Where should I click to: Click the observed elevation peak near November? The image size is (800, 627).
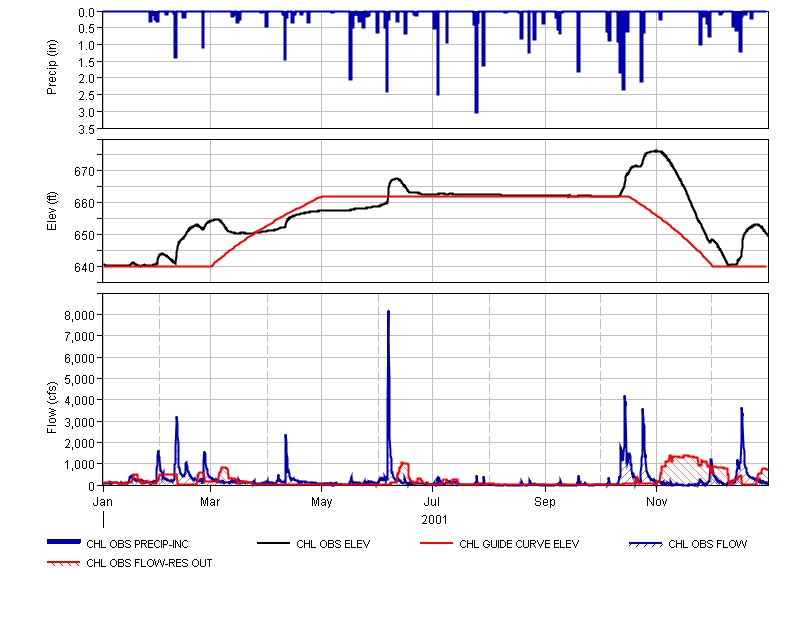click(x=657, y=151)
